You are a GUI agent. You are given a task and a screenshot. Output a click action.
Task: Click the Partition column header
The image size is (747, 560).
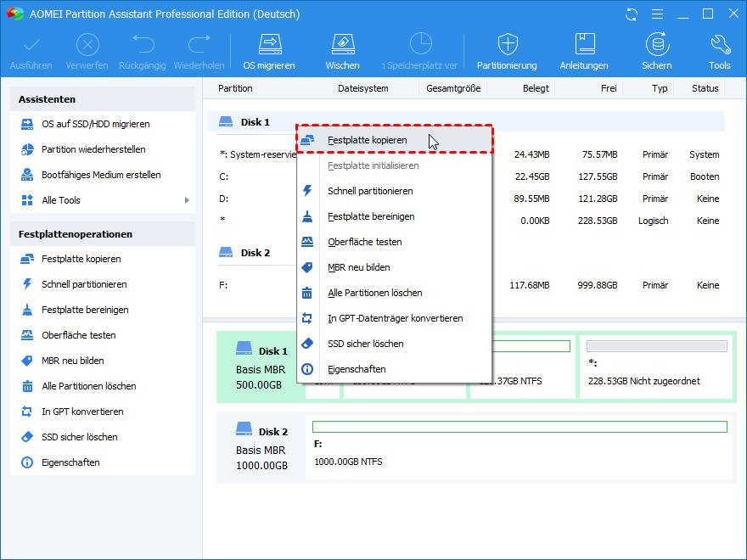click(235, 88)
